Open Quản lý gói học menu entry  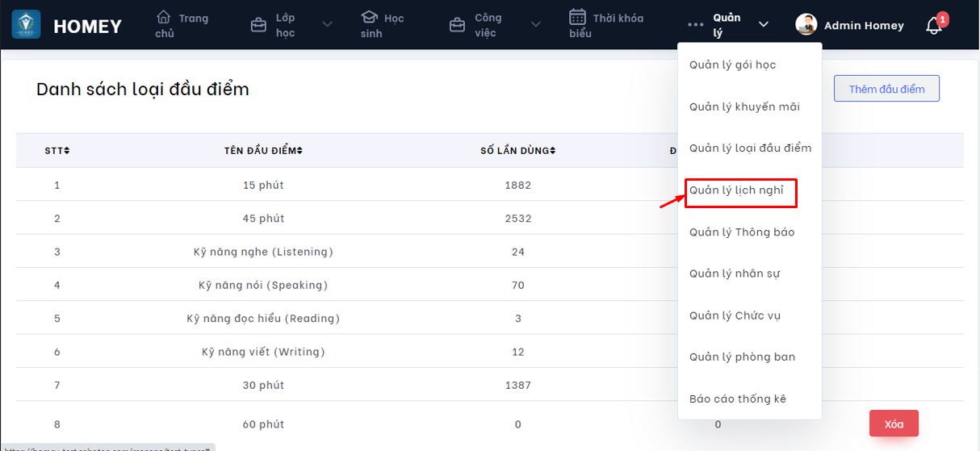pos(732,65)
